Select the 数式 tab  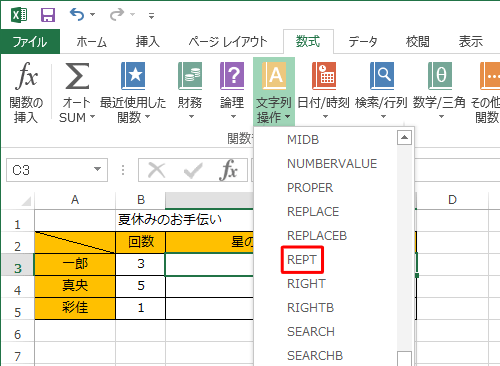tap(308, 42)
